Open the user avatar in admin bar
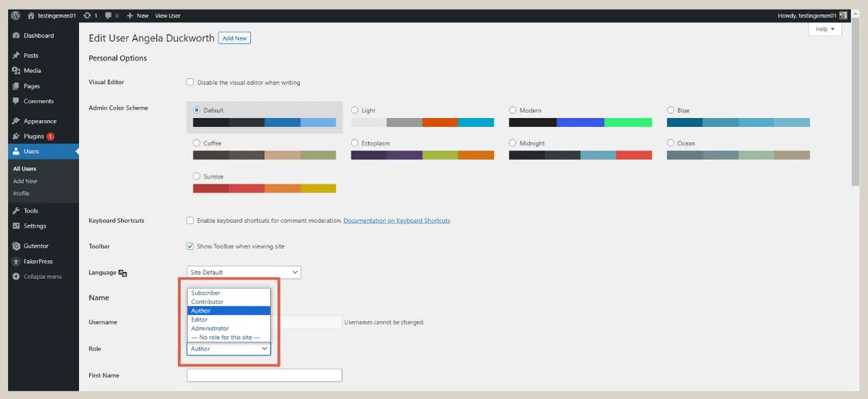The height and width of the screenshot is (399, 868). [x=843, y=15]
